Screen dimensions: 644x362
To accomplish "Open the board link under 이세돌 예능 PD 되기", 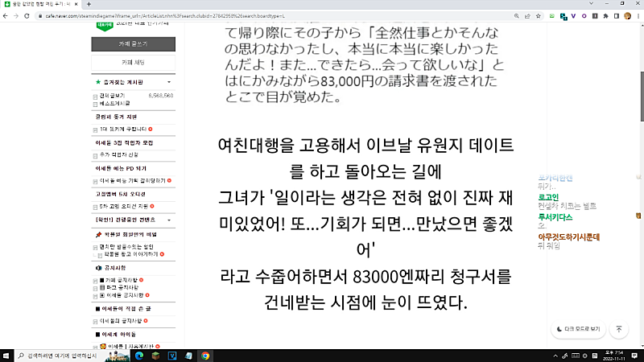I will (x=132, y=180).
